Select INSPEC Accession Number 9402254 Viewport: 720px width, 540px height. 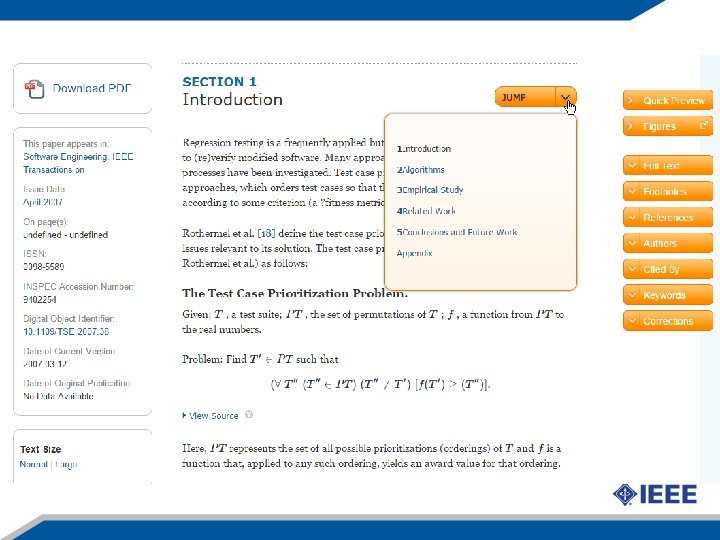(39, 299)
